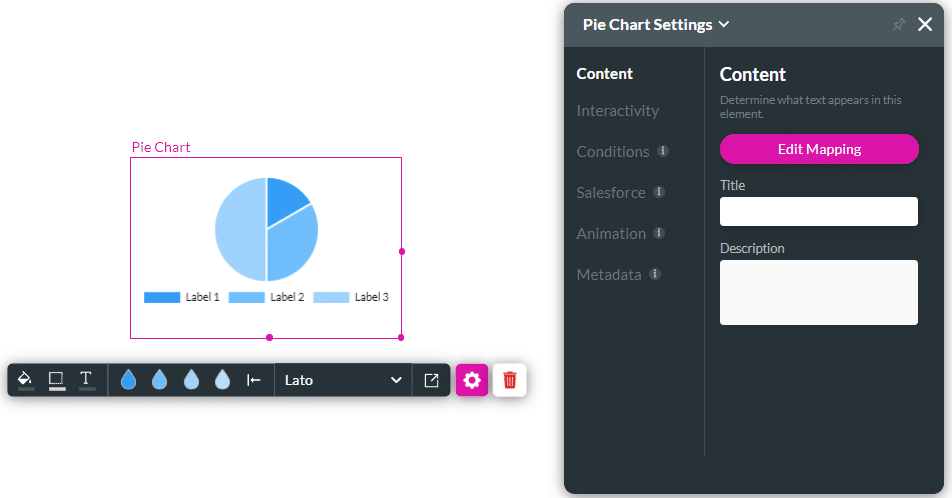The height and width of the screenshot is (498, 952).
Task: Pin the Pie Chart Settings panel
Action: 898,25
